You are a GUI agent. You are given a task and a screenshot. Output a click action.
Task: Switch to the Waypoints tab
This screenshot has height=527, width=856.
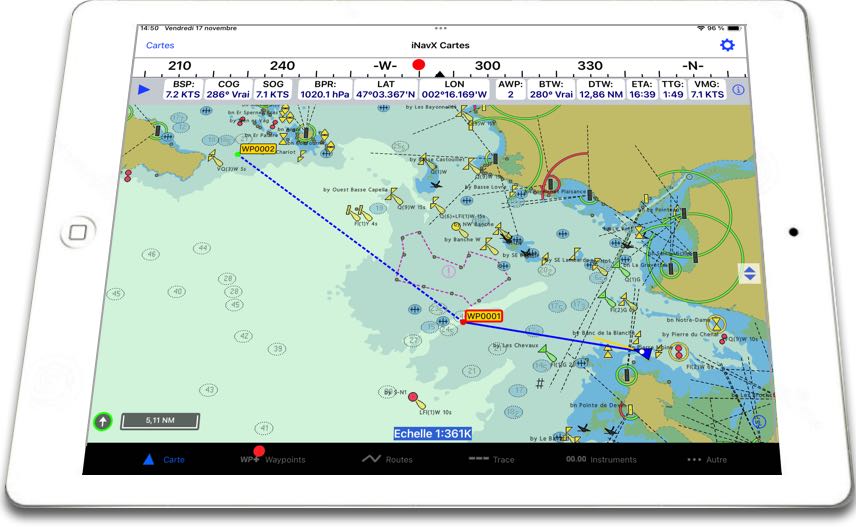click(273, 459)
